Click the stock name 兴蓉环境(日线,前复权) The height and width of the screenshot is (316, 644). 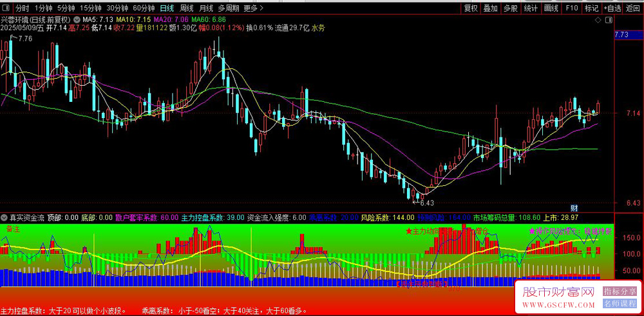[35, 20]
